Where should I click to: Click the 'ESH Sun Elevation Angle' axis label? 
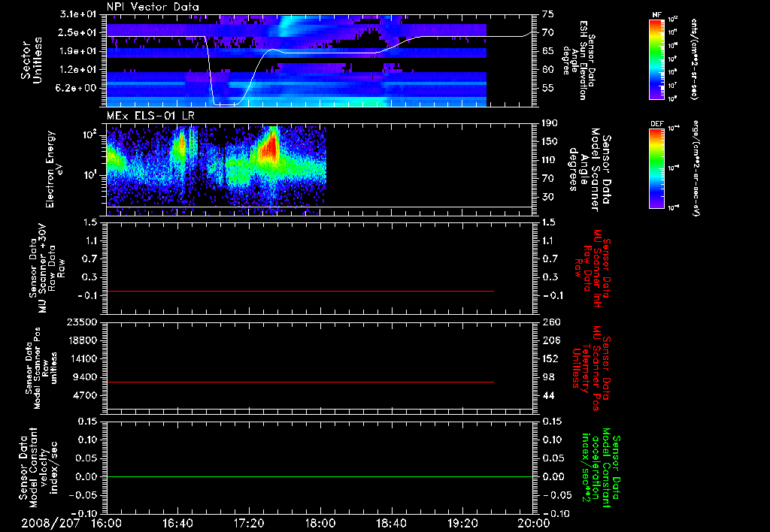[x=578, y=60]
